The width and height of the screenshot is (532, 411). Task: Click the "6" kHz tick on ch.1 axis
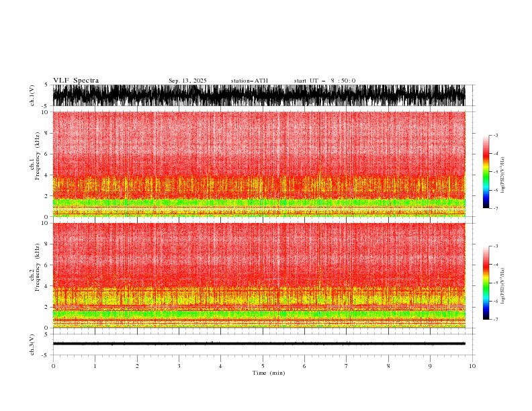(x=46, y=154)
